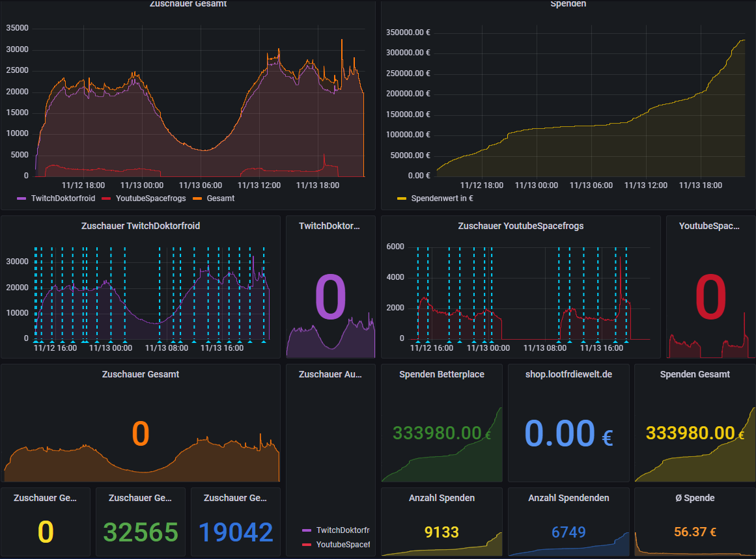This screenshot has height=559, width=756.
Task: Open the 'Ø Spende' panel title menu
Action: coord(695,498)
